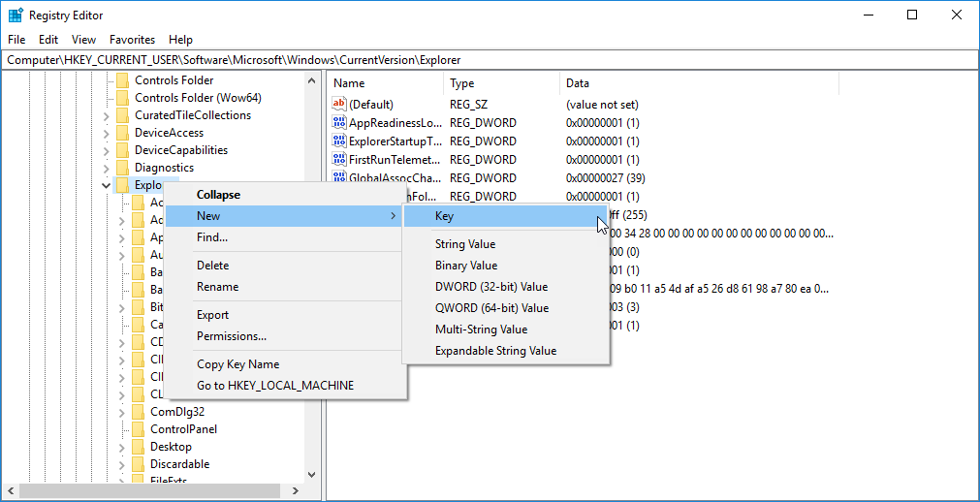Click the Discardable folder icon

pos(138,464)
